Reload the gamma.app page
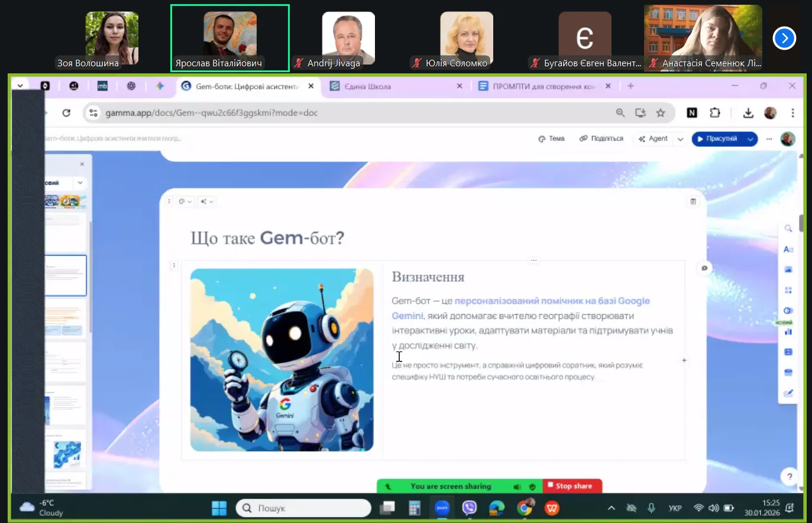The height and width of the screenshot is (523, 812). click(x=66, y=112)
